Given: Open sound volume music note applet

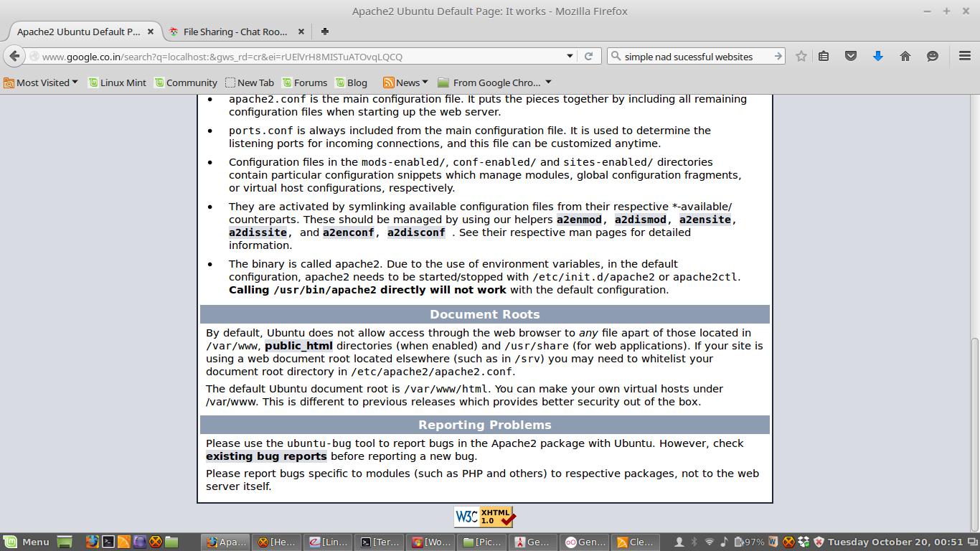Looking at the screenshot, I should 724,542.
